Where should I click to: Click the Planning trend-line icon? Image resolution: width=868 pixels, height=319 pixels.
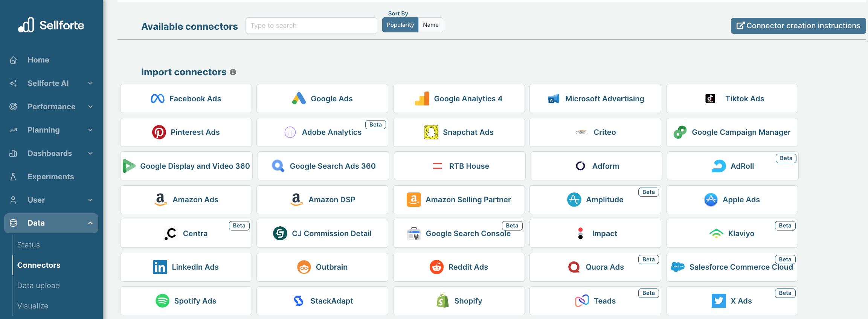13,130
